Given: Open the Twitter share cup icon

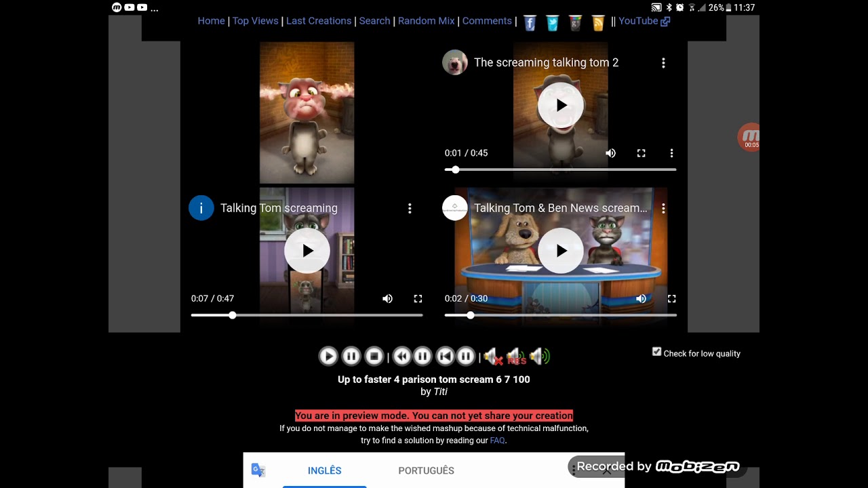Looking at the screenshot, I should tap(553, 22).
